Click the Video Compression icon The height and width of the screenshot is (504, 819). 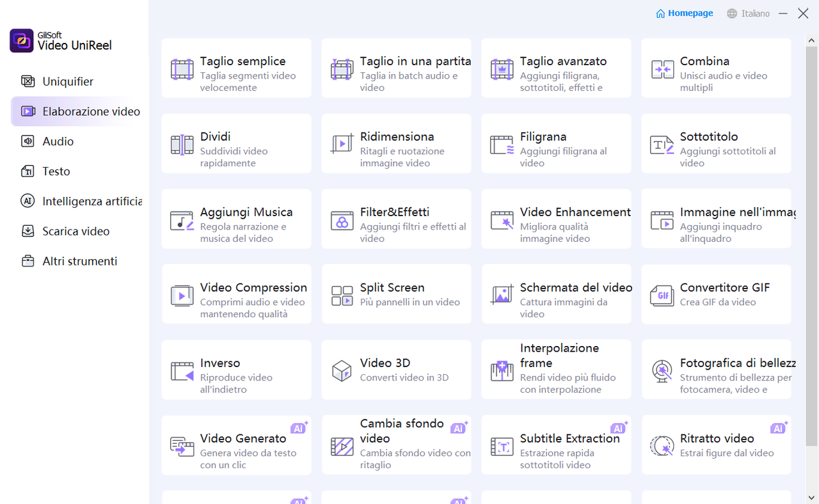182,295
